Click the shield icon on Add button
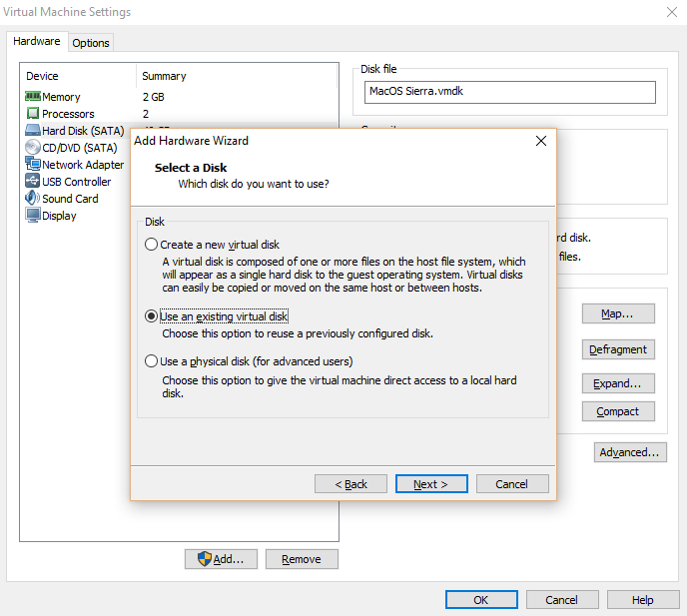This screenshot has height=616, width=687. click(204, 559)
